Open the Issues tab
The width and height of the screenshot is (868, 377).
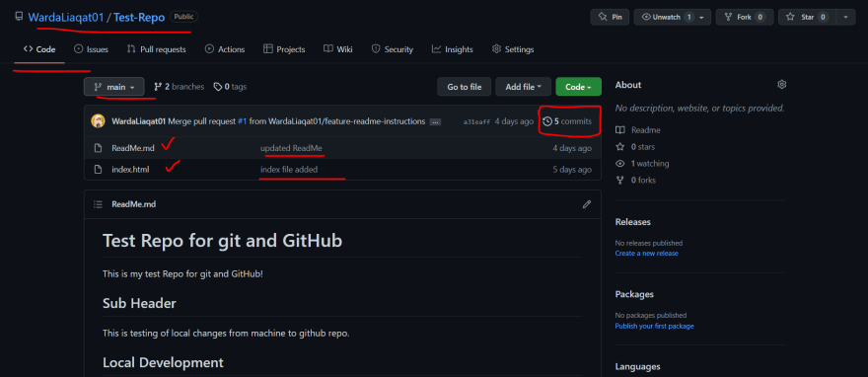click(92, 49)
